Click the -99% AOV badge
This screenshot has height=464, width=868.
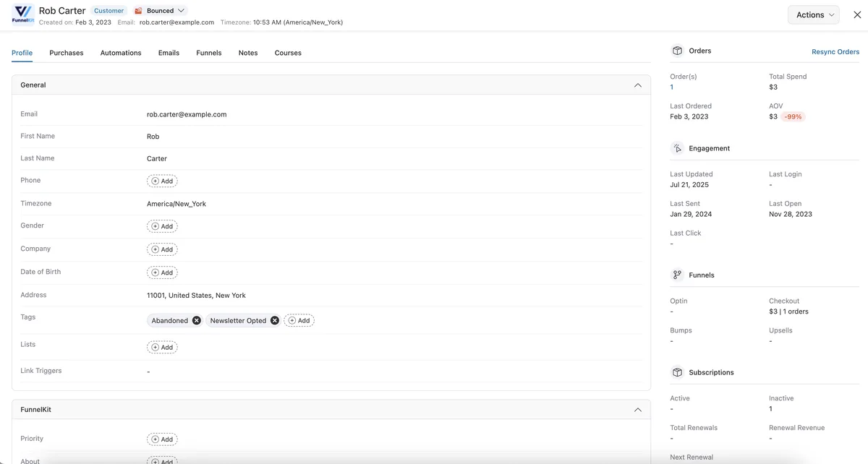793,116
